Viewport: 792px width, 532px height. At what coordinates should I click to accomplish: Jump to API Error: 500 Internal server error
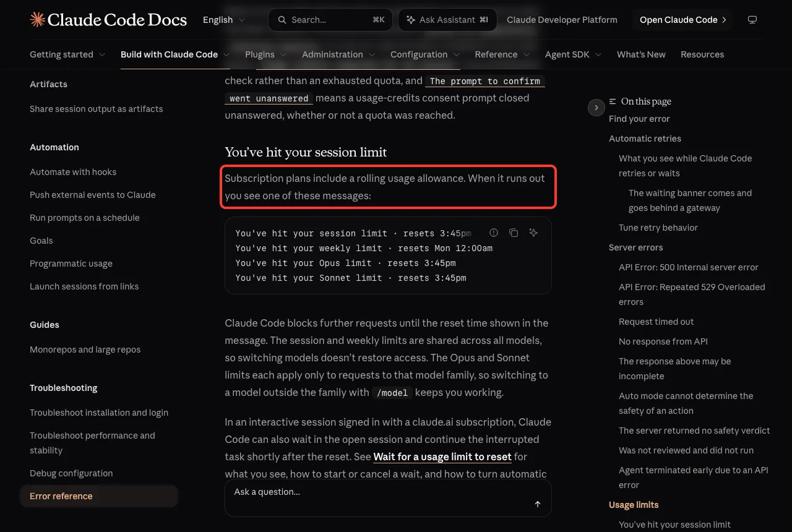click(689, 267)
